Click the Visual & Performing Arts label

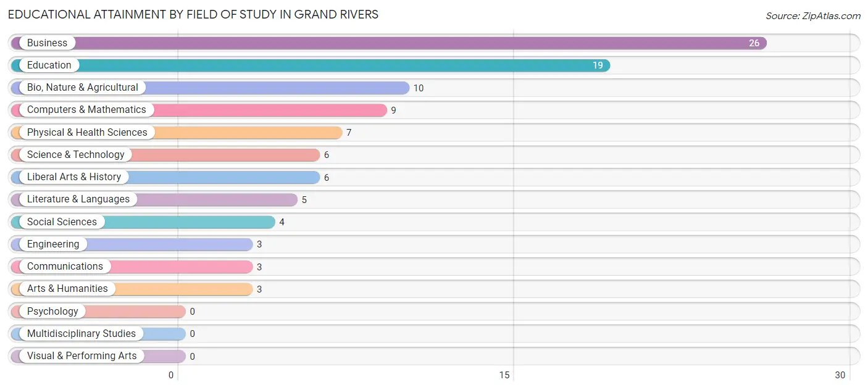click(x=82, y=356)
